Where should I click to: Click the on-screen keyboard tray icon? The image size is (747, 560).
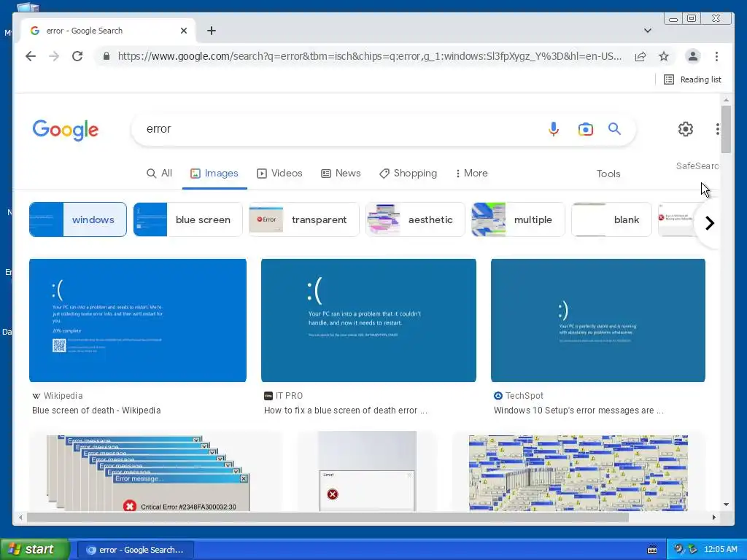coord(652,550)
